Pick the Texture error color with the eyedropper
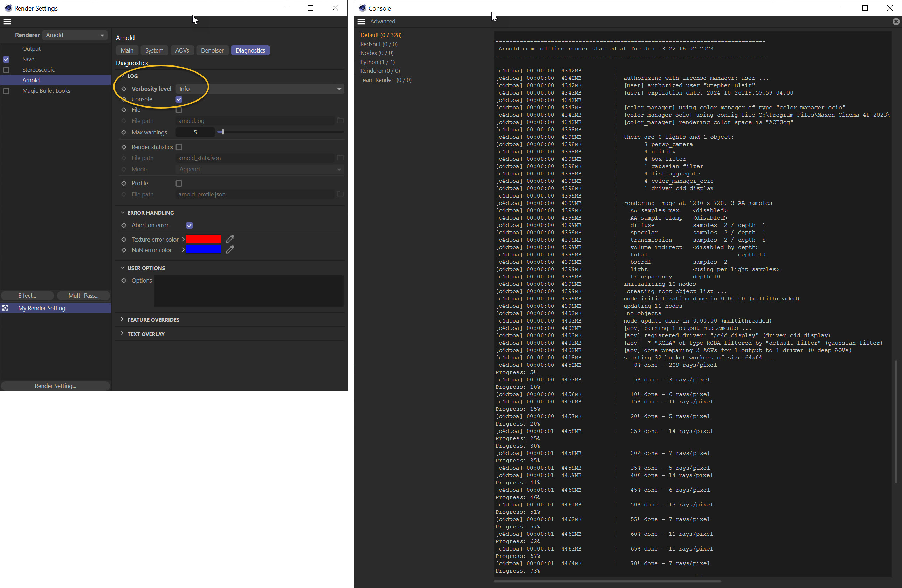902x588 pixels. 229,239
